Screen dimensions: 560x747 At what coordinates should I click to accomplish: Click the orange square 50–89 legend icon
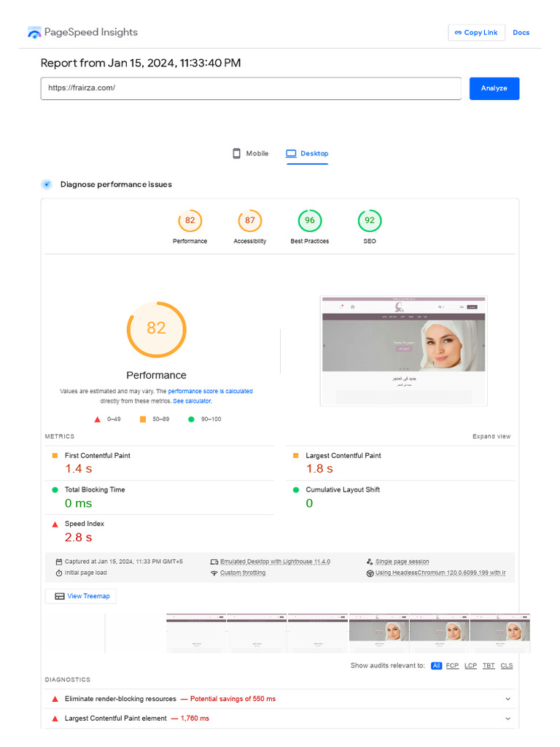pos(143,419)
